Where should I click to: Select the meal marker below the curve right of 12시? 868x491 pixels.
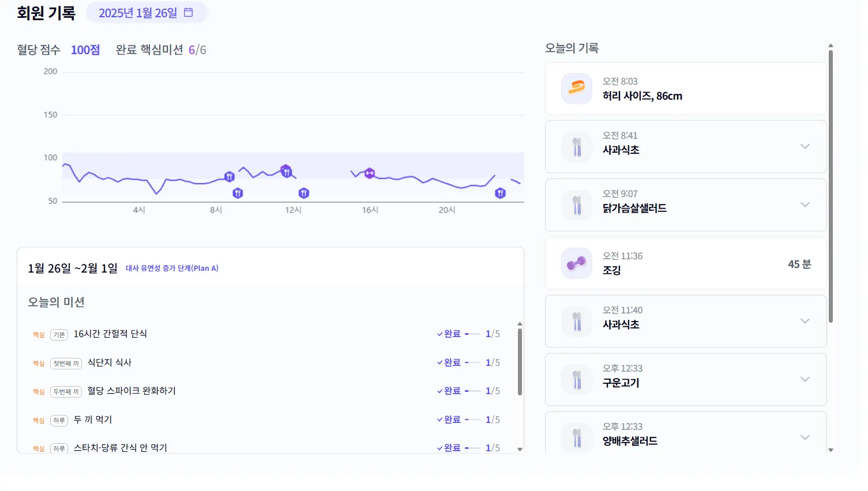pyautogui.click(x=304, y=193)
